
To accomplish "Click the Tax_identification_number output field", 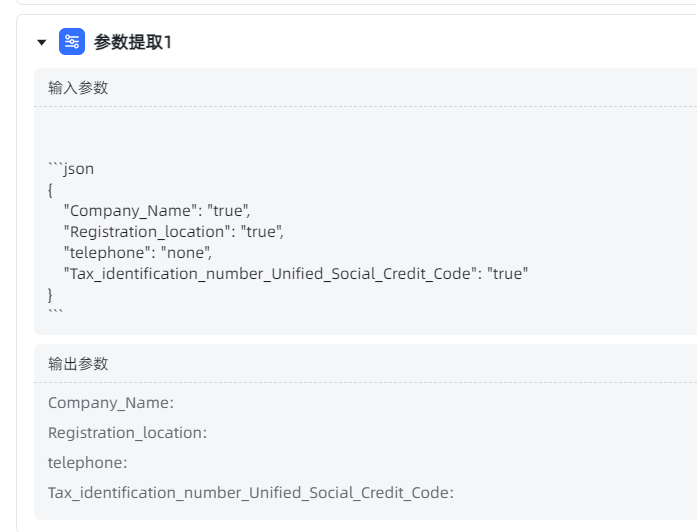I will (251, 493).
